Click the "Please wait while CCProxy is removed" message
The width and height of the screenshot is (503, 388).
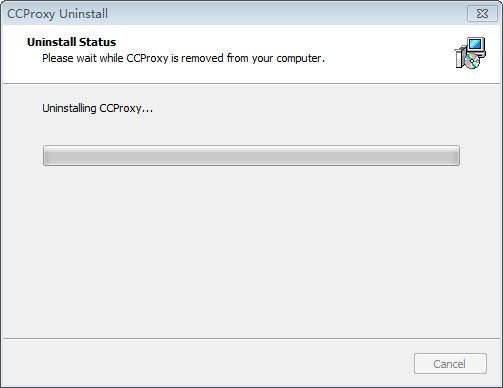183,58
